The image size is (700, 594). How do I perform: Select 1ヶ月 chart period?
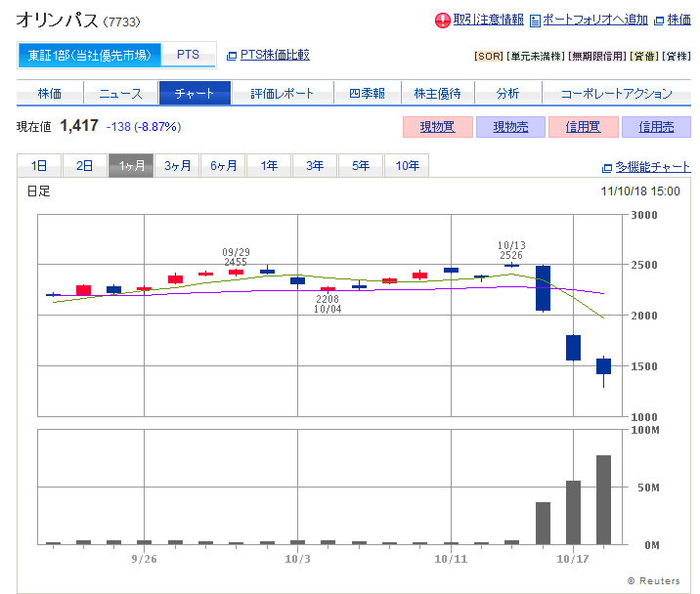131,165
